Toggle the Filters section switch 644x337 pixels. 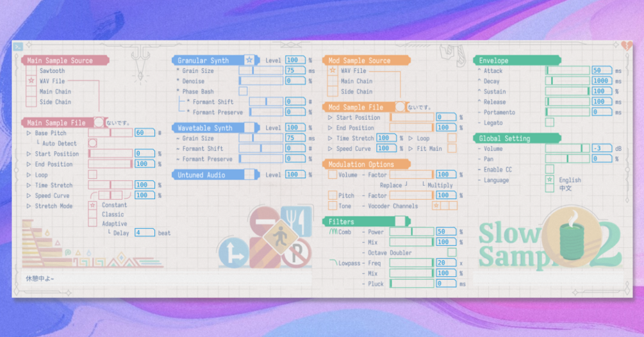[x=400, y=221]
